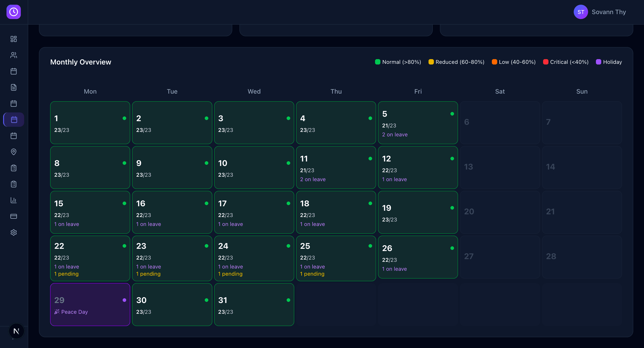Open the employees people sidebar icon

click(x=14, y=55)
